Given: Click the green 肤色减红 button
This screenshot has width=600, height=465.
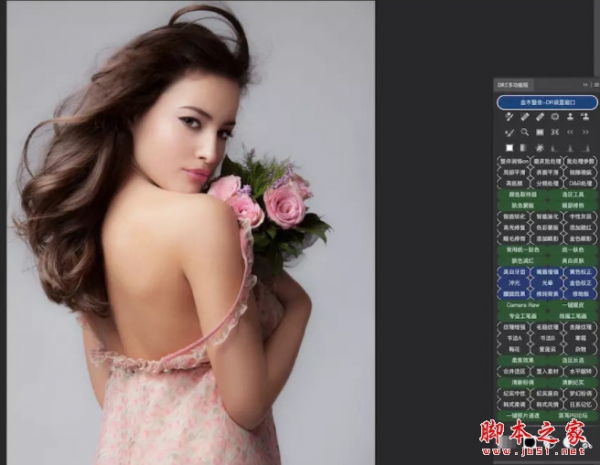Looking at the screenshot, I should (523, 261).
